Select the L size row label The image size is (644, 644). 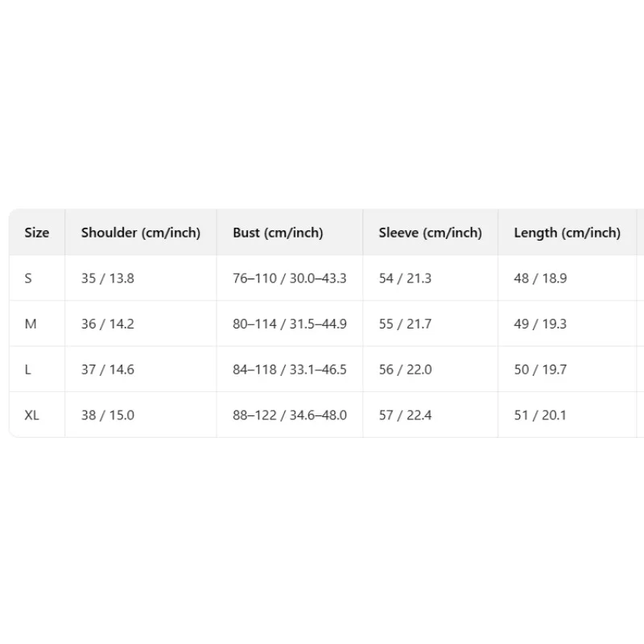(27, 369)
